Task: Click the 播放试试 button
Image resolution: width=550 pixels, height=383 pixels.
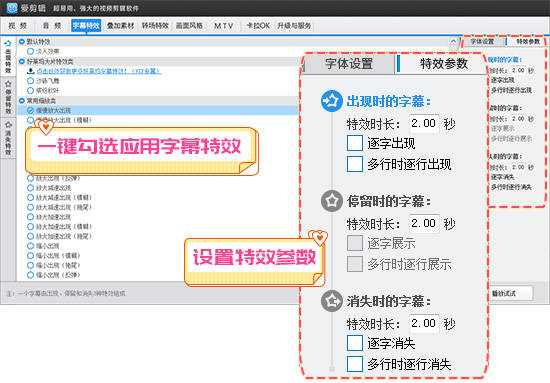Action: click(x=511, y=293)
